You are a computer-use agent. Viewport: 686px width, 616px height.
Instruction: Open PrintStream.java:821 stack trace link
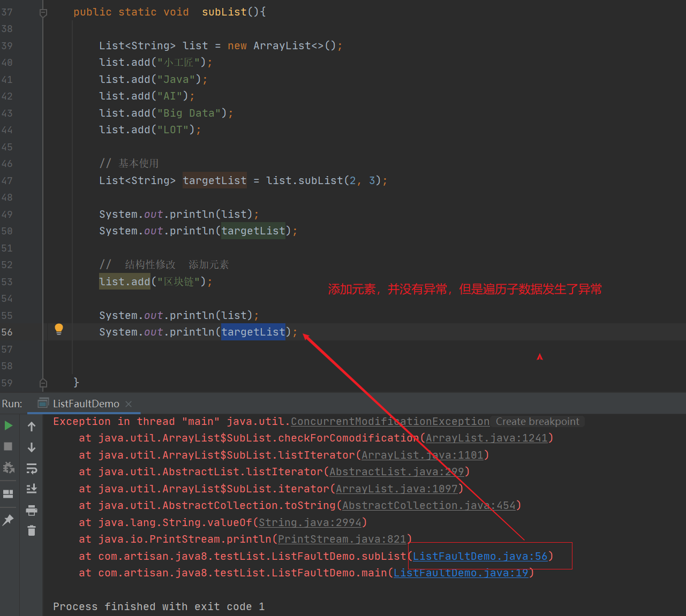[342, 539]
